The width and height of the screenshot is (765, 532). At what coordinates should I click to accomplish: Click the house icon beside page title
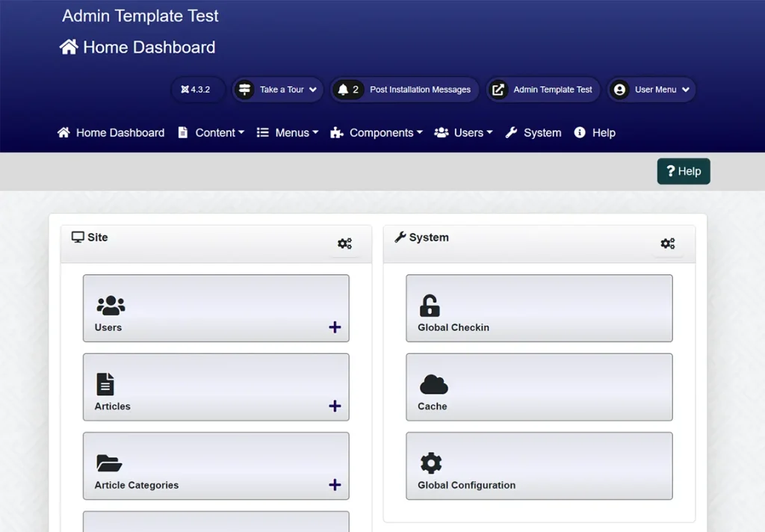coord(69,47)
